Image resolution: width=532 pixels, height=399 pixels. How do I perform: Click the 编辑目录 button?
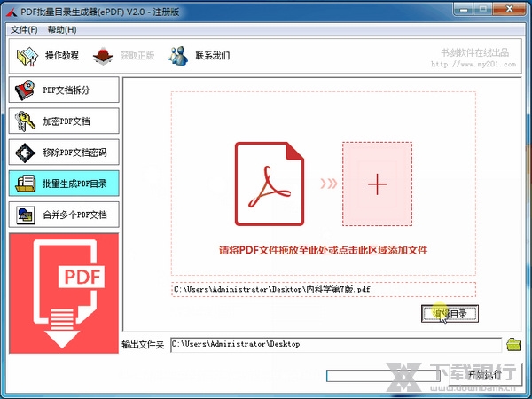(x=450, y=314)
